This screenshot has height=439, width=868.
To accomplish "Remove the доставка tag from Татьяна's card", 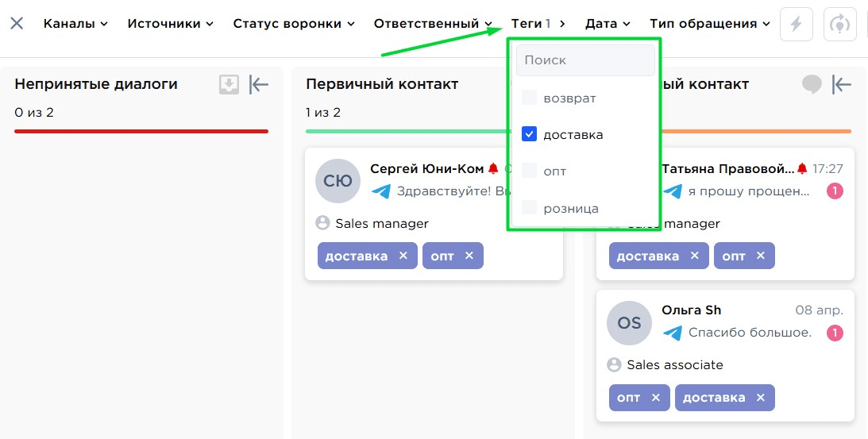I will pyautogui.click(x=695, y=256).
